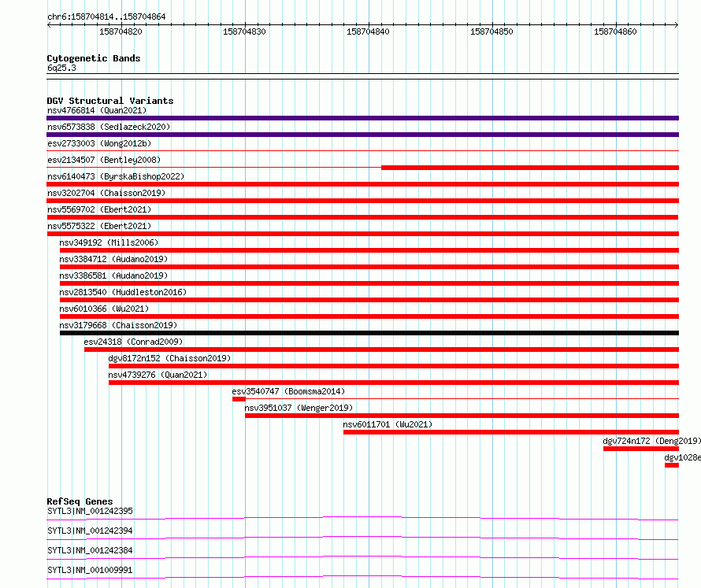The height and width of the screenshot is (588, 701).
Task: Click the SYTL3 NM_001242395 magenta gene line
Action: click(x=362, y=518)
